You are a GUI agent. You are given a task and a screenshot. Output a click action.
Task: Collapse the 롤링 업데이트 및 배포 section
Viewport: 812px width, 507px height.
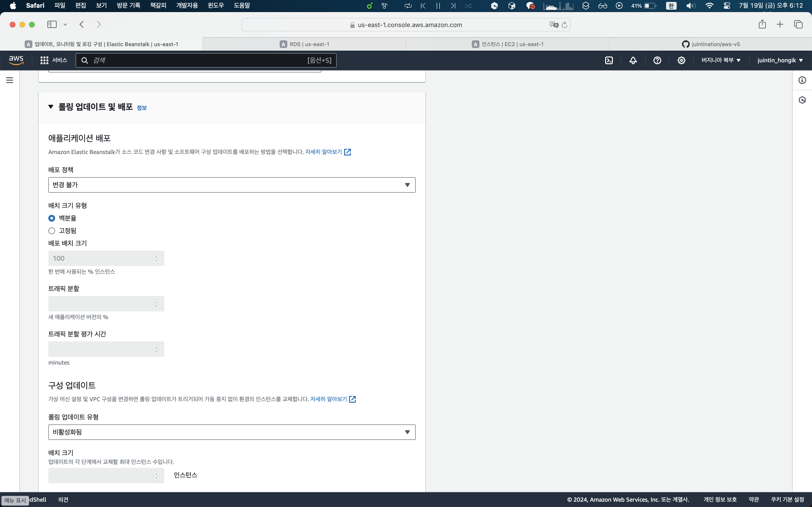[51, 107]
